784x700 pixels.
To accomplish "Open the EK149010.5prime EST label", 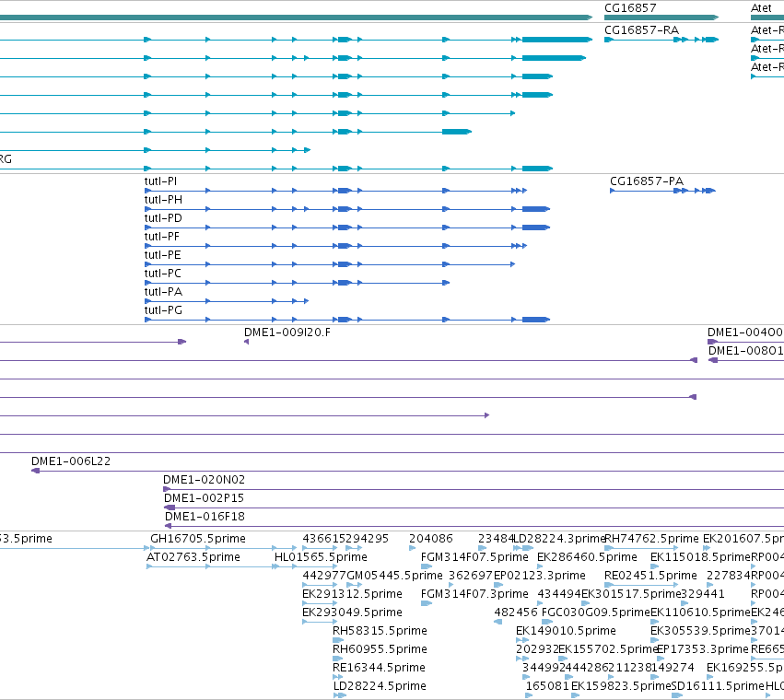I will 566,631.
